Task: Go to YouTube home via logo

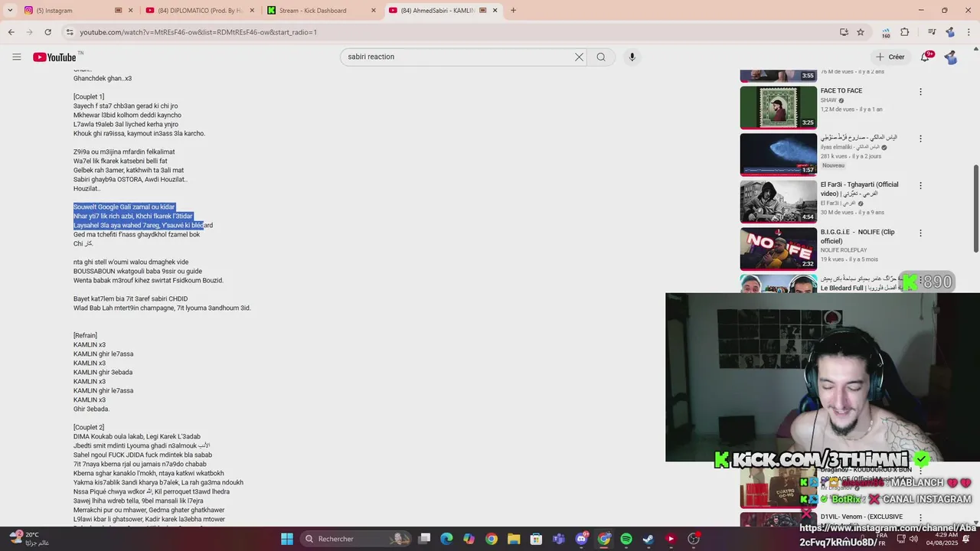Action: tap(56, 57)
